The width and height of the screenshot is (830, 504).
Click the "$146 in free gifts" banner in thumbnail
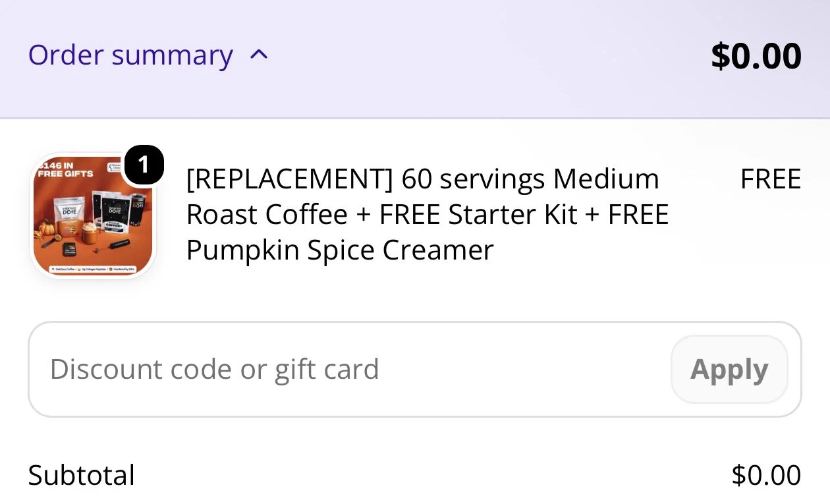tap(65, 169)
